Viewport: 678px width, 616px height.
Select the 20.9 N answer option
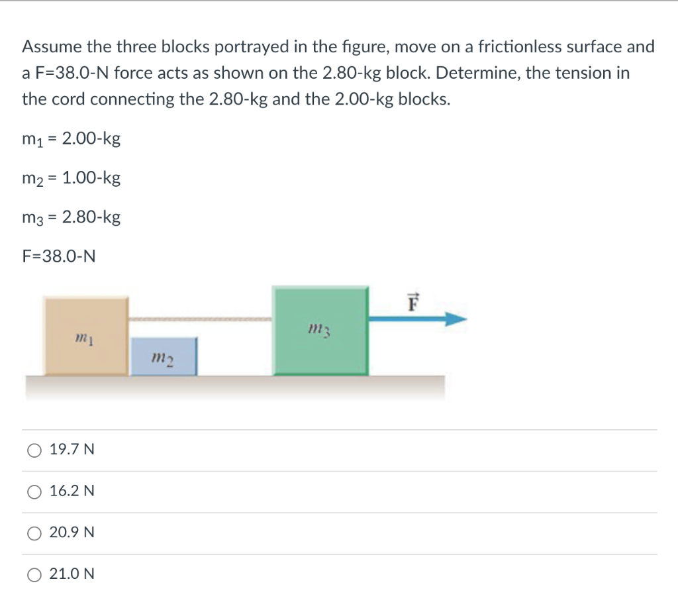pyautogui.click(x=33, y=533)
